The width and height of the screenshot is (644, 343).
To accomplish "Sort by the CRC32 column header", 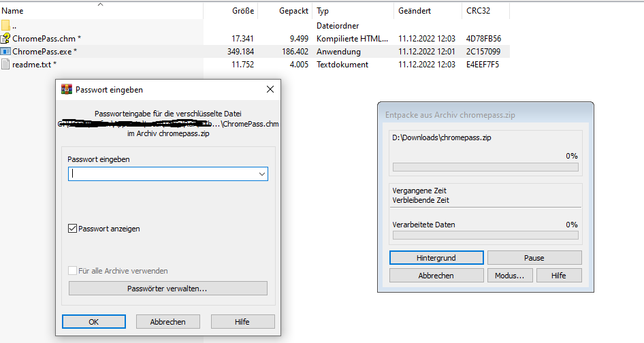I will point(478,11).
